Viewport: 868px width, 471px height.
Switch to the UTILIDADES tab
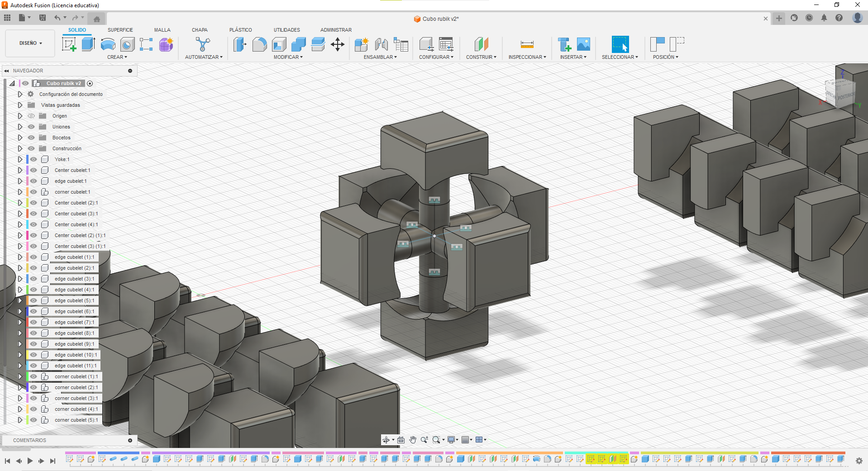point(287,30)
